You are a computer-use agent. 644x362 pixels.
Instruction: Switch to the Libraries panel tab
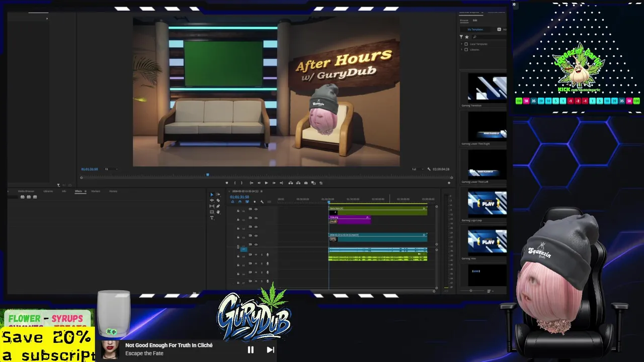[48, 191]
